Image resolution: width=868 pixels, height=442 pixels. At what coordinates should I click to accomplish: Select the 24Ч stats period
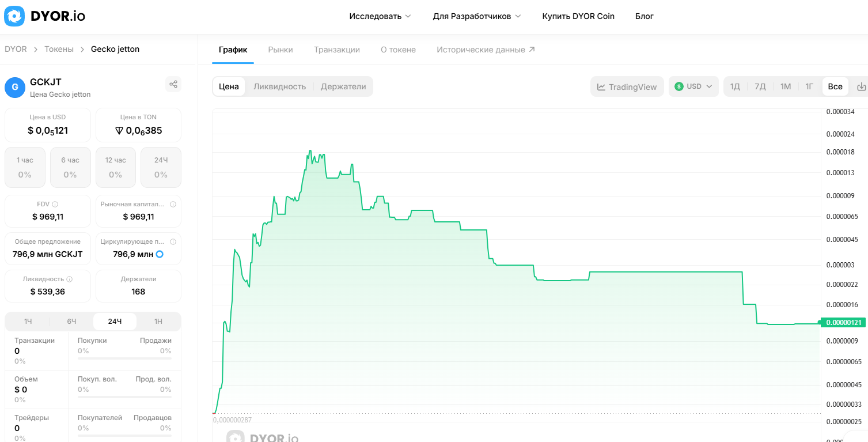coord(115,321)
